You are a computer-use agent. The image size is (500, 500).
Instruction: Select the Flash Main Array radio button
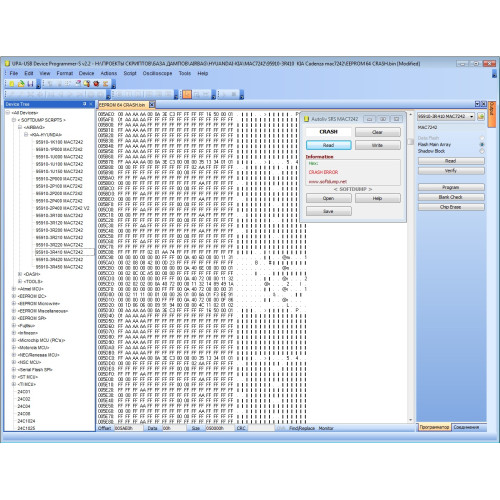pos(482,144)
